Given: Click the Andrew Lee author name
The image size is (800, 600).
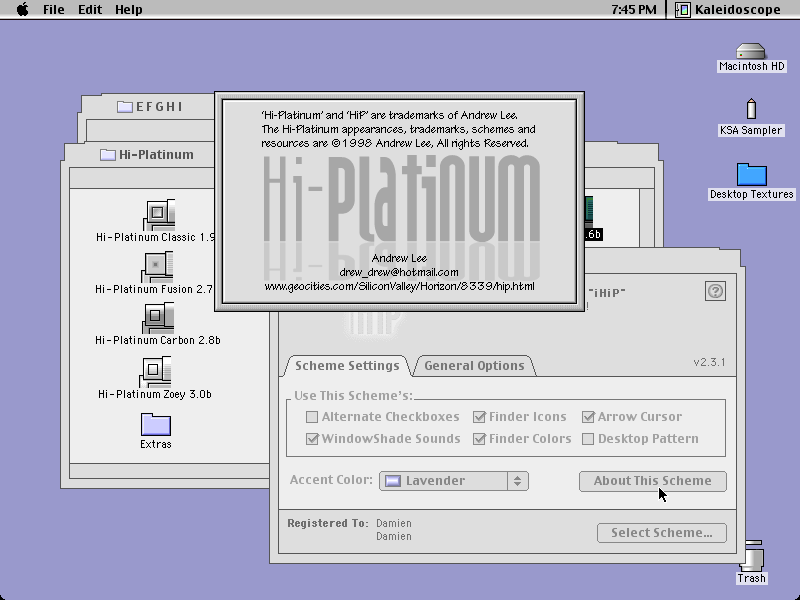Looking at the screenshot, I should click(399, 258).
